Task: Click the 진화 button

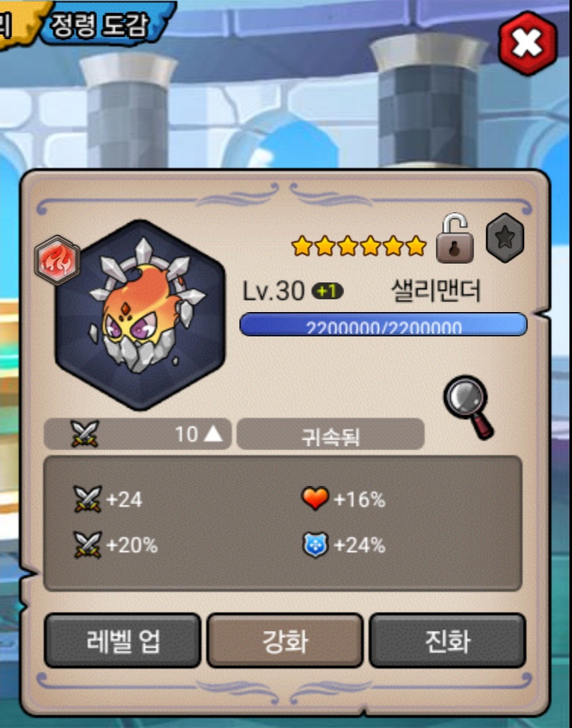Action: (447, 641)
